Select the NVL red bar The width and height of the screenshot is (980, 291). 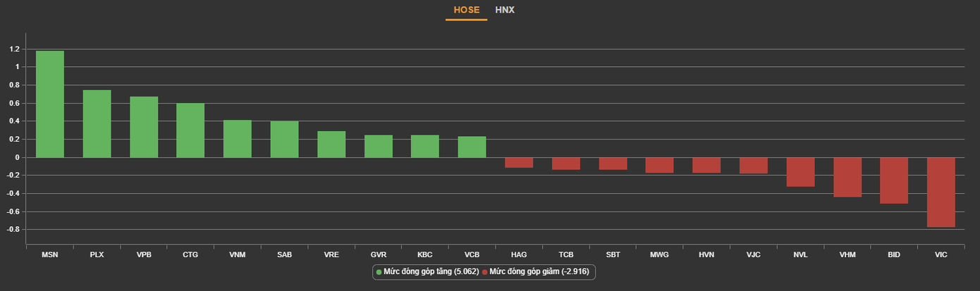point(800,172)
